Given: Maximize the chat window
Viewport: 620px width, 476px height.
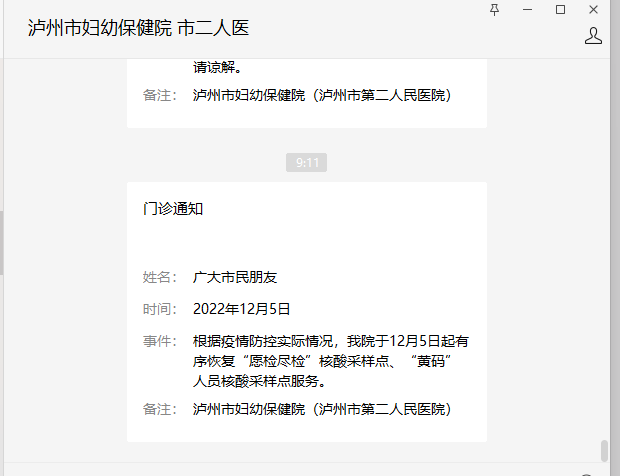Looking at the screenshot, I should pyautogui.click(x=560, y=9).
